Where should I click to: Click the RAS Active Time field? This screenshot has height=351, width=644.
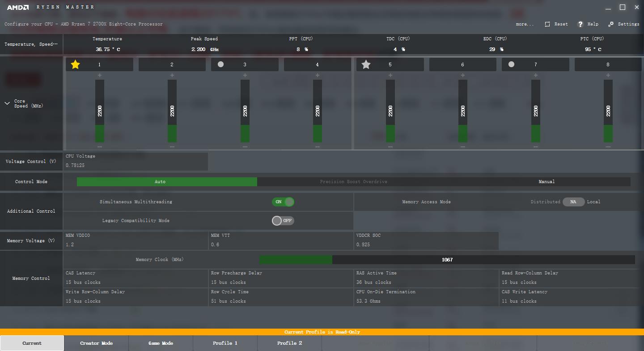(427, 278)
